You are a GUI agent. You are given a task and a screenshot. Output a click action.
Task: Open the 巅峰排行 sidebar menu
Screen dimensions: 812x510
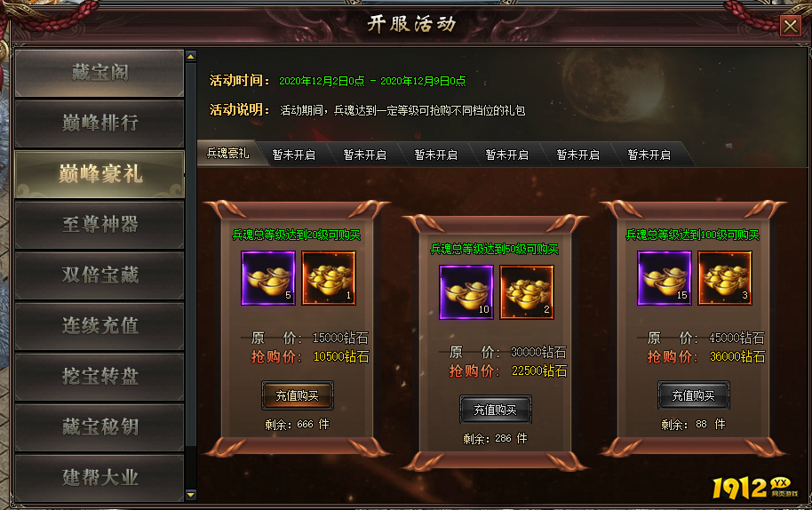tap(100, 124)
